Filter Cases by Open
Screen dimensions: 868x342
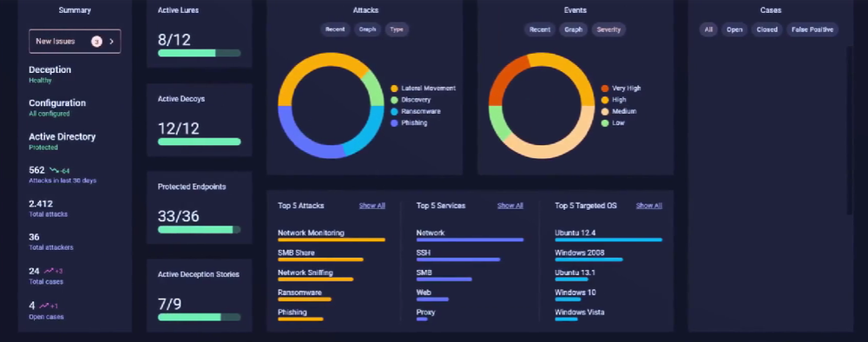(734, 30)
